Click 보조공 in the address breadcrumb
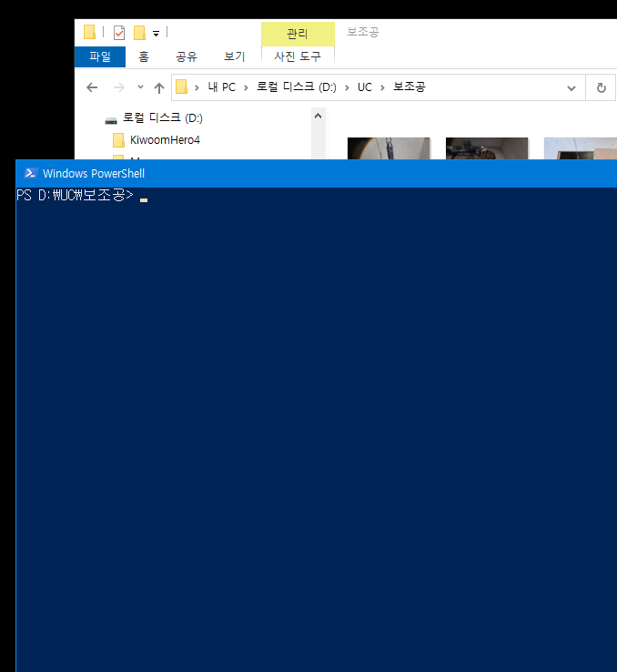This screenshot has height=672, width=617. coord(410,87)
